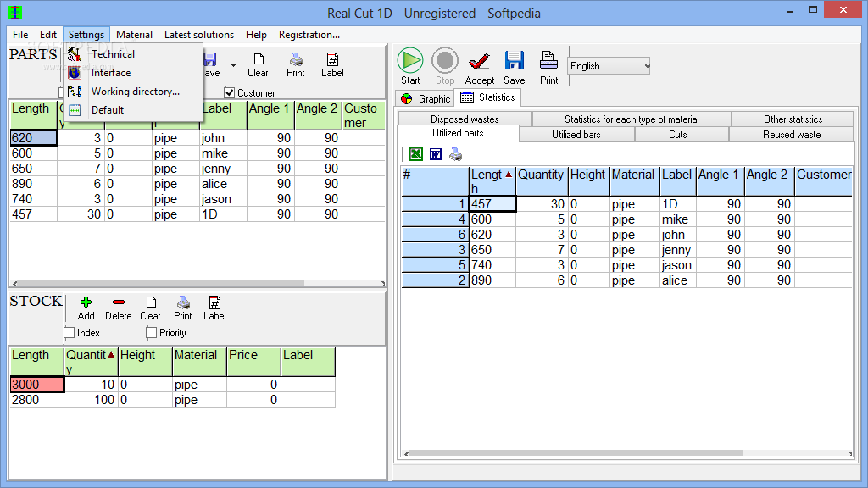Open Label options for stock
This screenshot has width=868, height=488.
pos(214,308)
